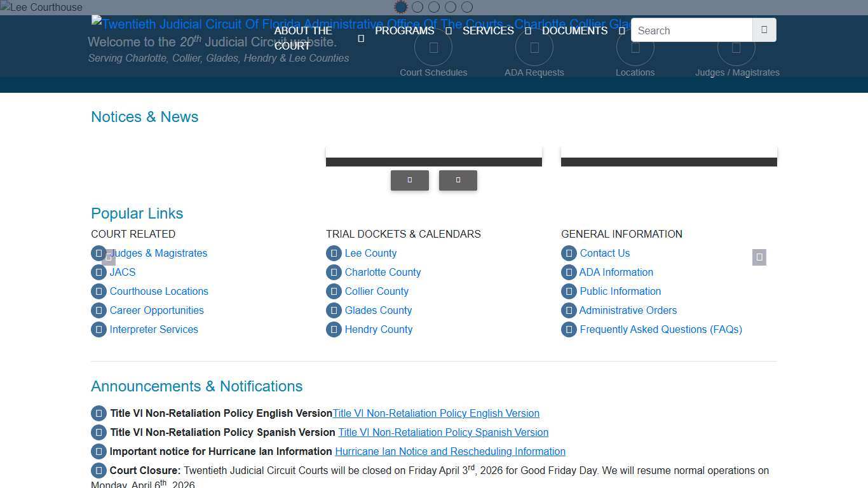This screenshot has height=488, width=868.
Task: Select the Judges / Magistrates circle icon
Action: pyautogui.click(x=736, y=48)
